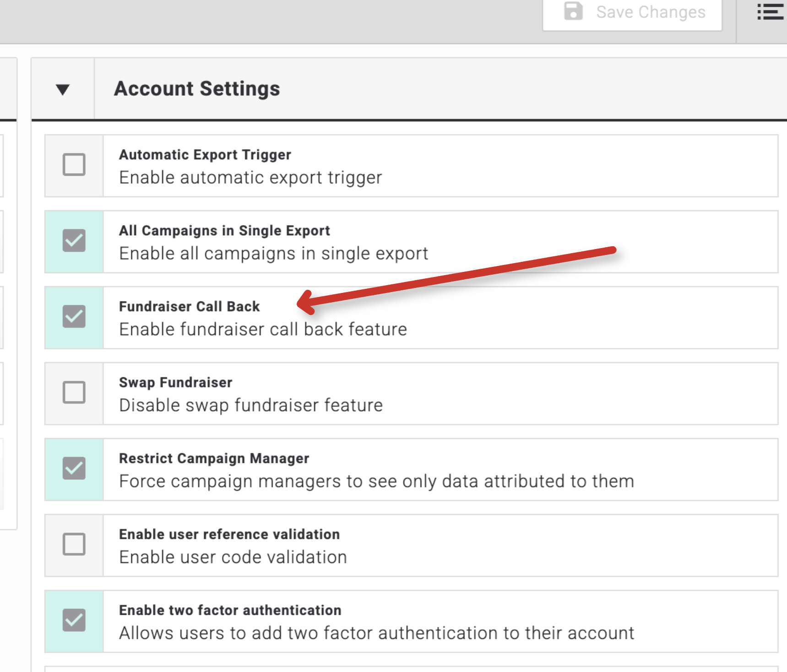This screenshot has height=672, width=787.
Task: Click the Account Settings header
Action: [x=197, y=89]
